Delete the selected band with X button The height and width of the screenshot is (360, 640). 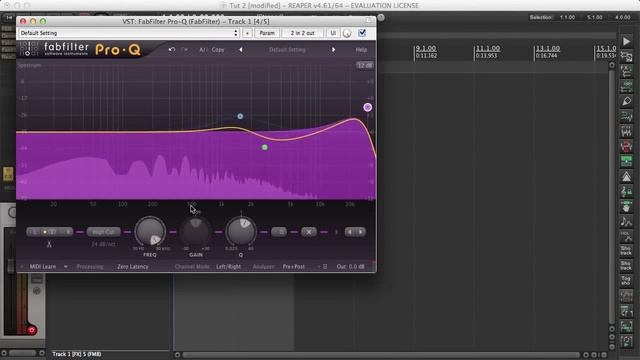click(309, 232)
